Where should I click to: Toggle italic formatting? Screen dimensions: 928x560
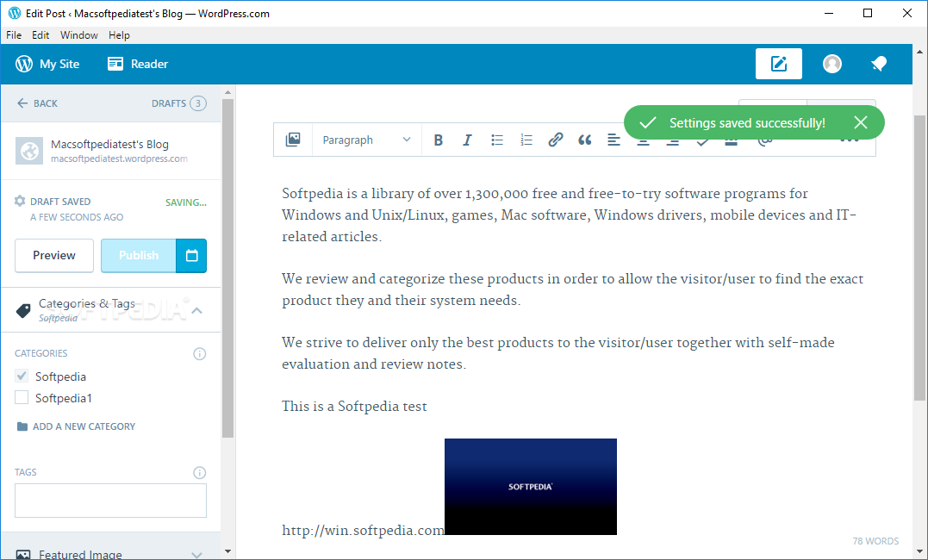[x=467, y=140]
